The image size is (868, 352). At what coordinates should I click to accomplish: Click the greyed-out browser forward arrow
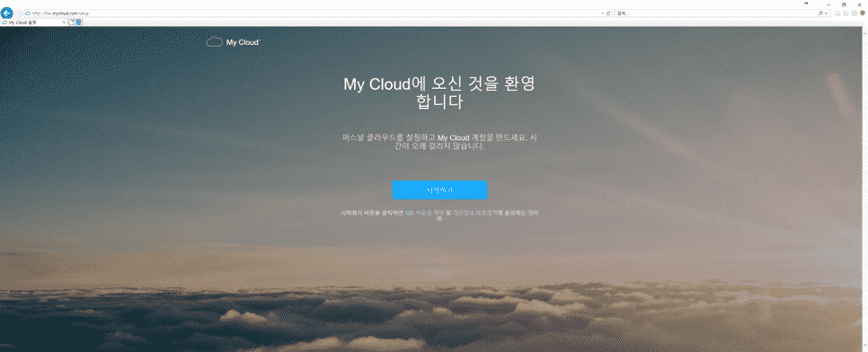tap(19, 13)
